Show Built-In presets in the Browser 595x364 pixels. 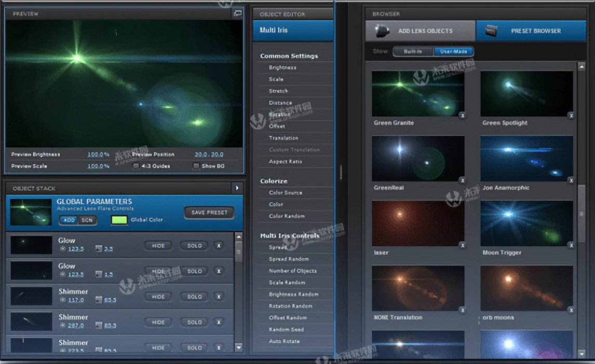point(413,51)
